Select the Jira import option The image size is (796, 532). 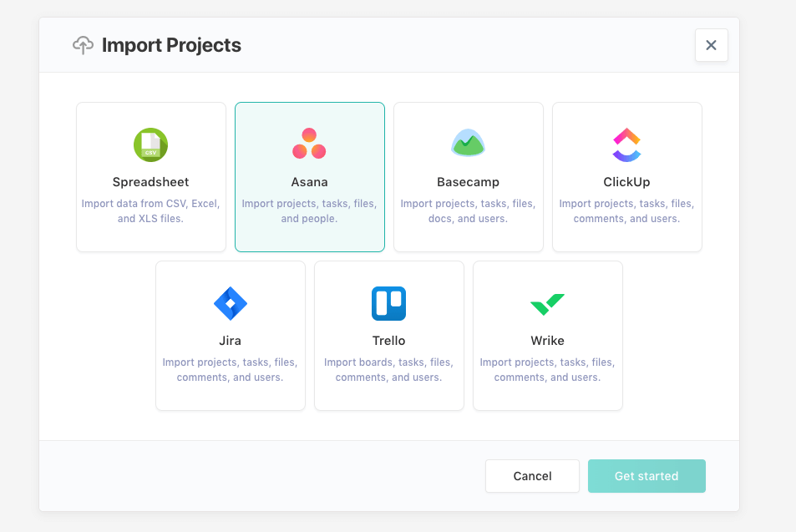pyautogui.click(x=230, y=335)
